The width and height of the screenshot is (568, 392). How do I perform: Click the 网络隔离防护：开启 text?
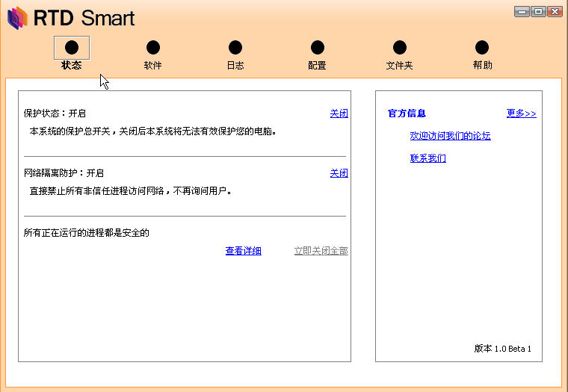pyautogui.click(x=64, y=173)
